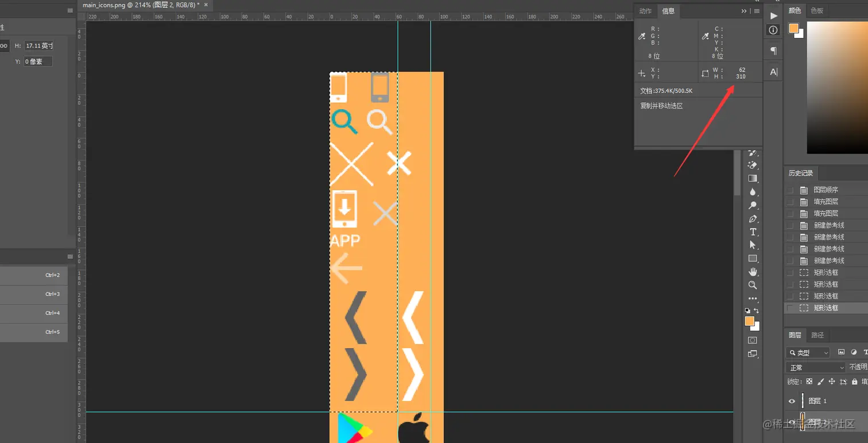Open the 正常 blend mode dropdown
The image size is (868, 443).
pyautogui.click(x=816, y=367)
